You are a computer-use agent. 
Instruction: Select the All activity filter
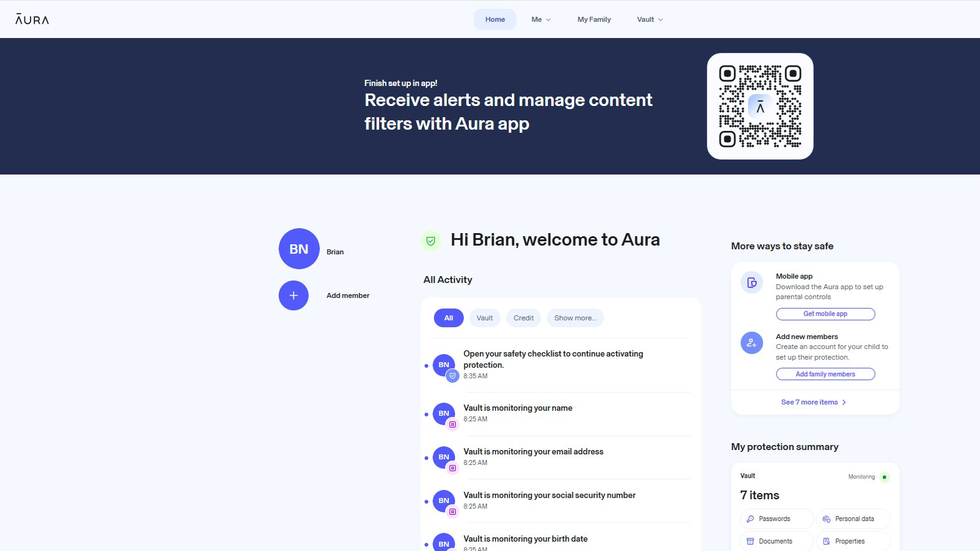[x=449, y=318]
